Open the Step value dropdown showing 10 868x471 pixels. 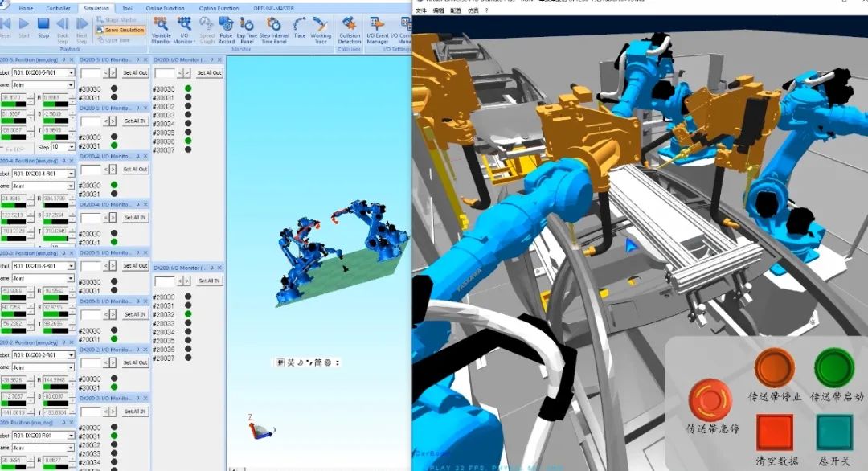71,147
